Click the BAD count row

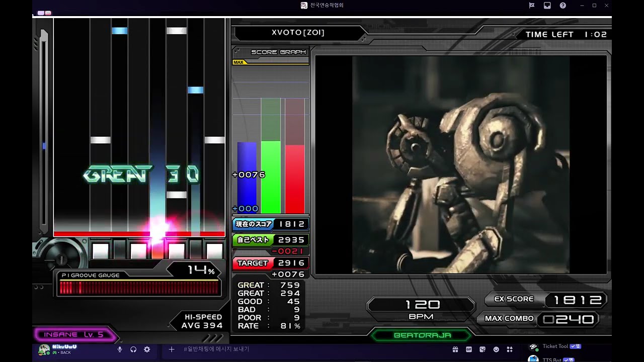pyautogui.click(x=269, y=310)
